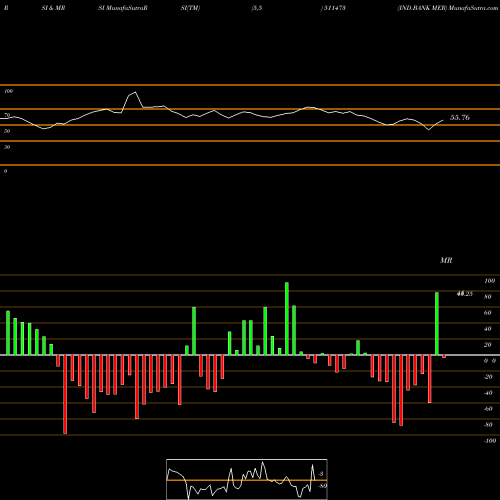Click the partly obscured MR value label ending in .23
This screenshot has height=500, width=500.
465,294
